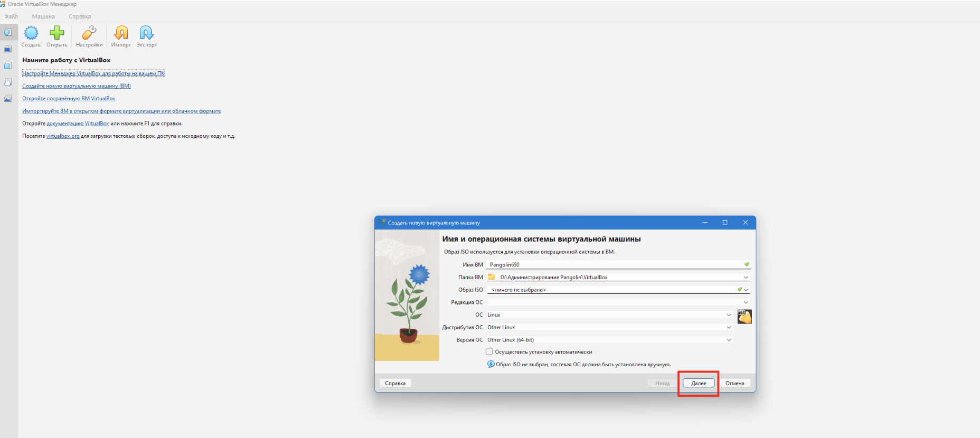Viewport: 980px width, 438px height.
Task: Open the документацию VirtualBox link
Action: (78, 123)
